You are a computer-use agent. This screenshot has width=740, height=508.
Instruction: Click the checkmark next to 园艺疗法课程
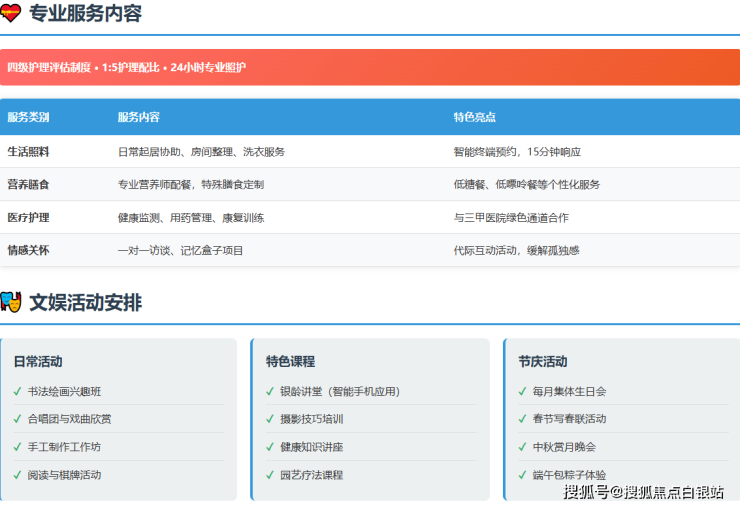coord(270,475)
